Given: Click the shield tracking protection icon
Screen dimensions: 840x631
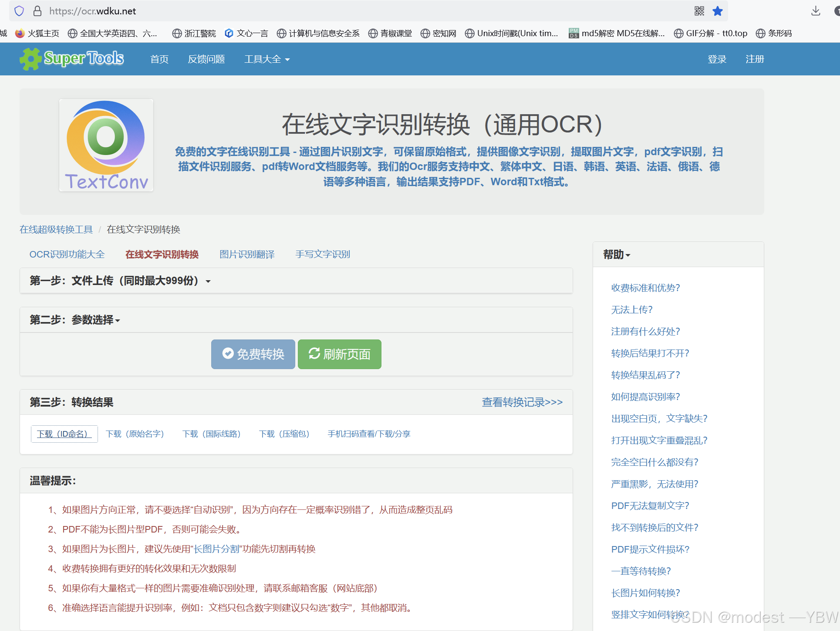Looking at the screenshot, I should coord(19,11).
